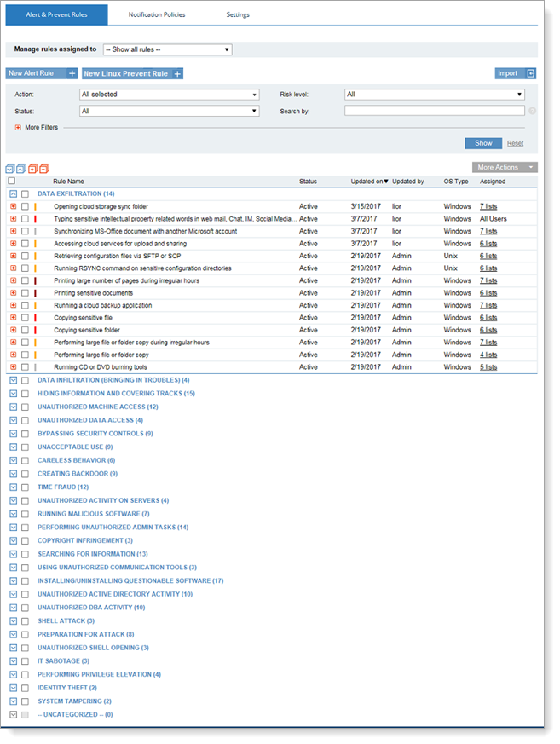Viewport: 560px width, 744px height.
Task: Click the blue expand all categories icon
Action: pyautogui.click(x=10, y=169)
